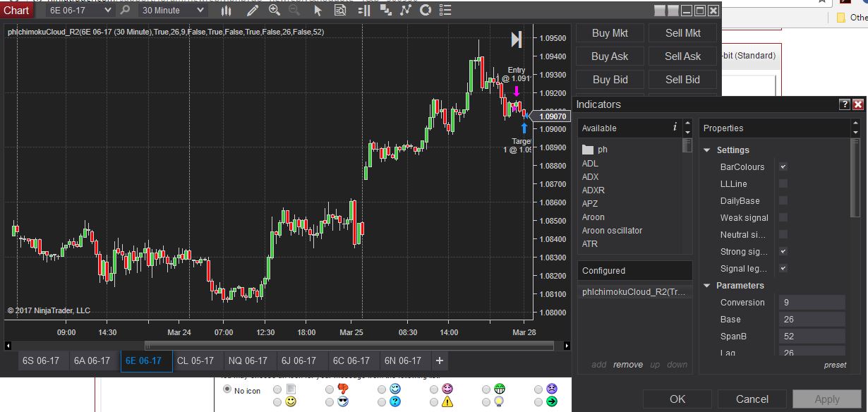
Task: Reload chart with the circular arrow icon
Action: tap(425, 11)
